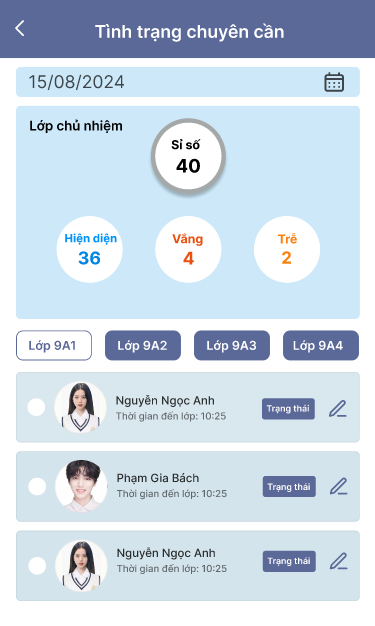This screenshot has height=626, width=375.
Task: Click Trạng thái on the last student row
Action: pyautogui.click(x=289, y=561)
